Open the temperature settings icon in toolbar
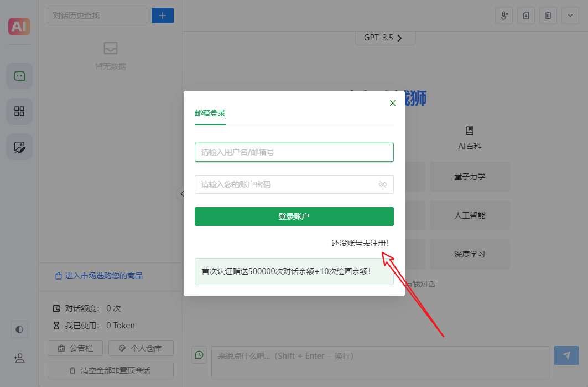The width and height of the screenshot is (588, 387). pyautogui.click(x=503, y=16)
